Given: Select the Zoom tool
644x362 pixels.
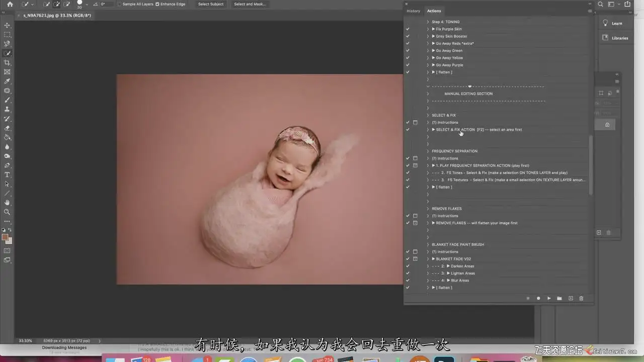Looking at the screenshot, I should [x=7, y=212].
